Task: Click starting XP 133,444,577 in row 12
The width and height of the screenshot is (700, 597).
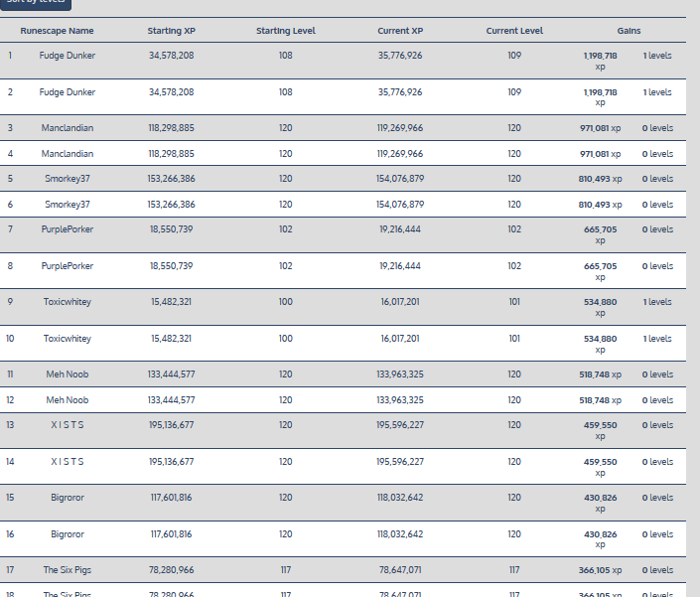Action: click(171, 400)
